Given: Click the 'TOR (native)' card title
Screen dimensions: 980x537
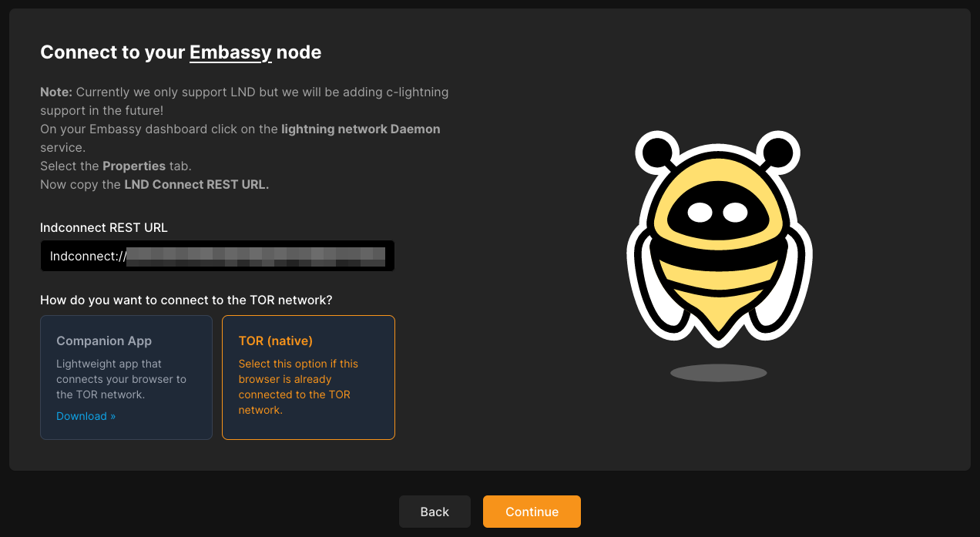Looking at the screenshot, I should 275,341.
